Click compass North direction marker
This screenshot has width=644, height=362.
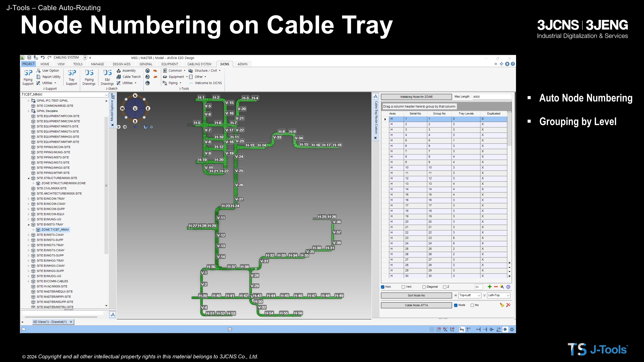coord(135,95)
